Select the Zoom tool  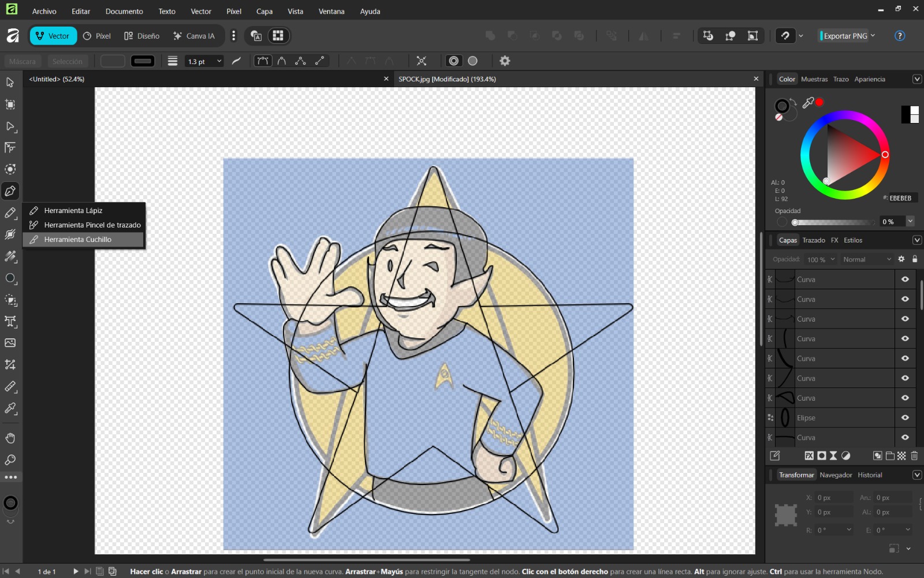pyautogui.click(x=10, y=459)
